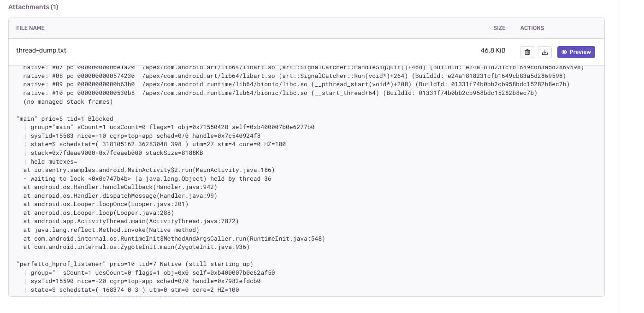Viewport: 644px width, 313px height.
Task: Click the Attachments (1) section heading
Action: [33, 7]
